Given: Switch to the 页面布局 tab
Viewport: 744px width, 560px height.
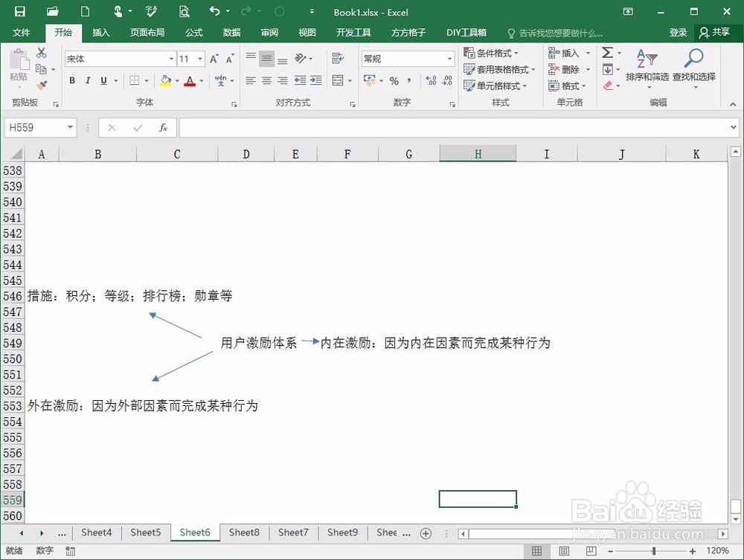Looking at the screenshot, I should pyautogui.click(x=147, y=32).
